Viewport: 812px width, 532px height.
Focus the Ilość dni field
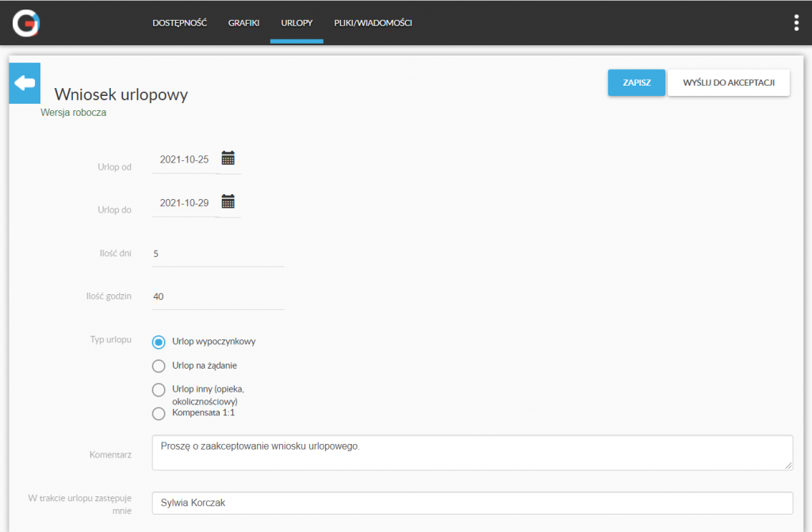[218, 254]
